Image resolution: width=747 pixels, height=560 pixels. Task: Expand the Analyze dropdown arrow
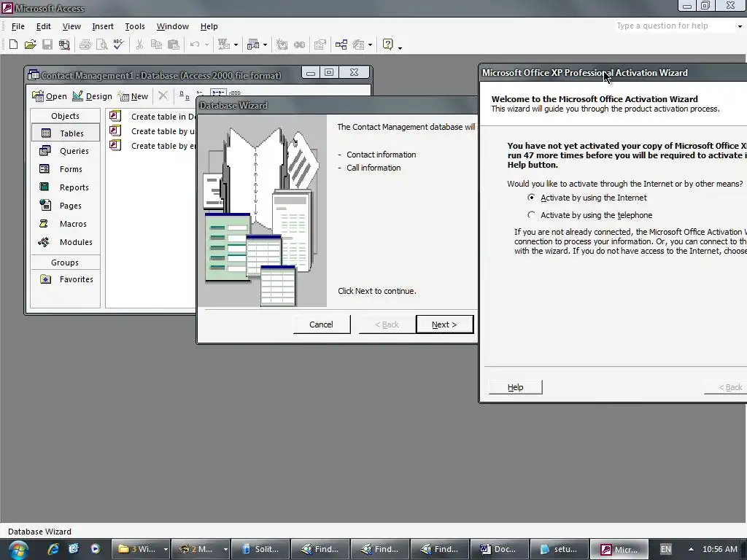(x=265, y=44)
